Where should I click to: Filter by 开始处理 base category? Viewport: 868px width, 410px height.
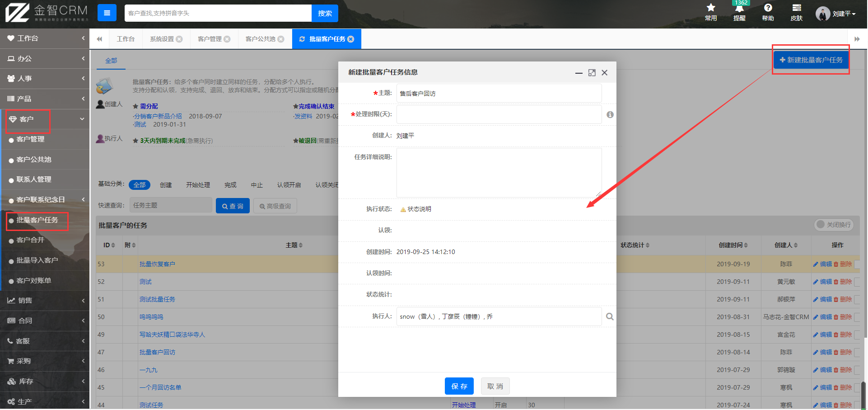click(x=198, y=185)
